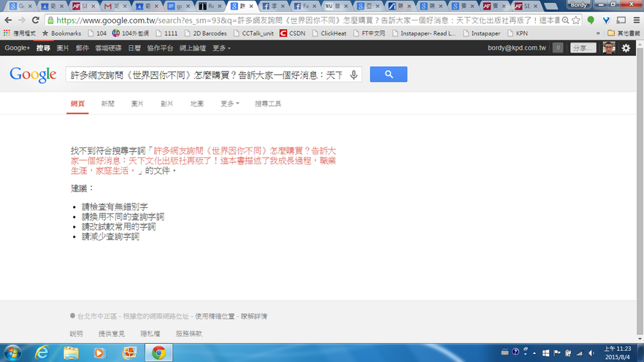Open Google+ in the black navigation bar

[18, 48]
